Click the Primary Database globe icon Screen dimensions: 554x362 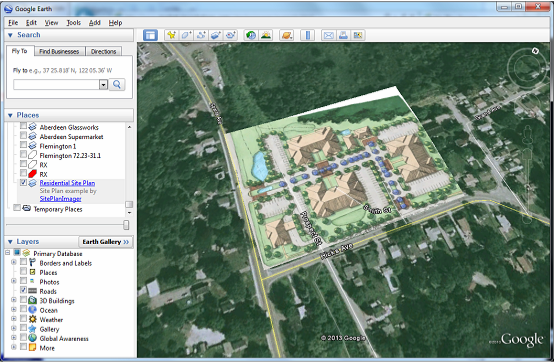26,253
